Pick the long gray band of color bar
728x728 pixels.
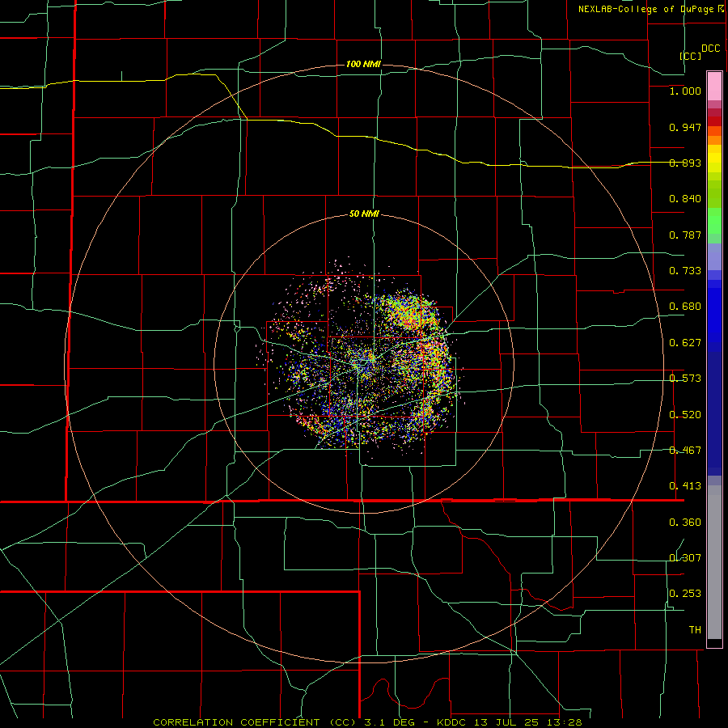[x=714, y=562]
